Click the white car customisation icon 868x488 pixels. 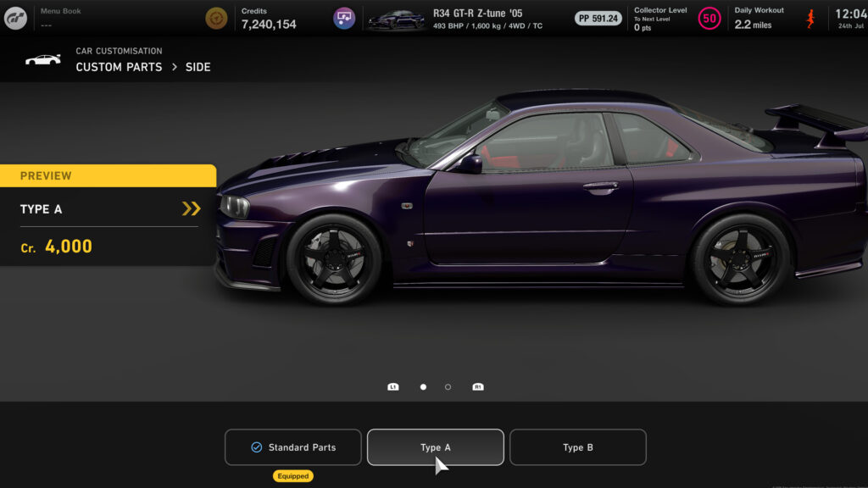click(x=42, y=59)
